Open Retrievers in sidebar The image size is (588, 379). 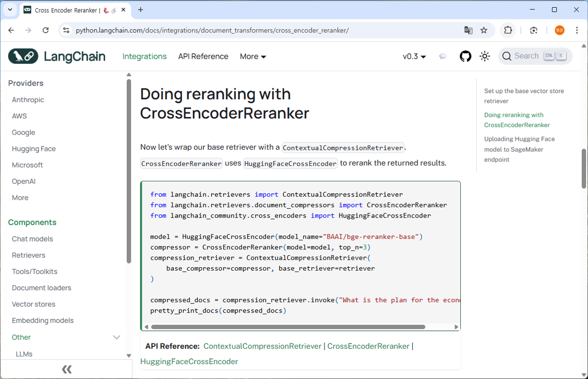(29, 255)
